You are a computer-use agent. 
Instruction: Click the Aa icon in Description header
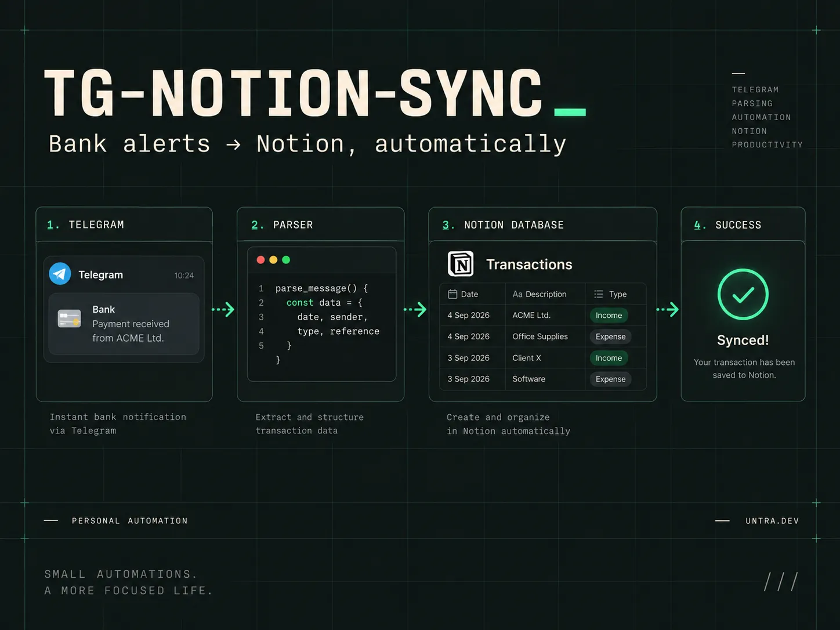(517, 294)
